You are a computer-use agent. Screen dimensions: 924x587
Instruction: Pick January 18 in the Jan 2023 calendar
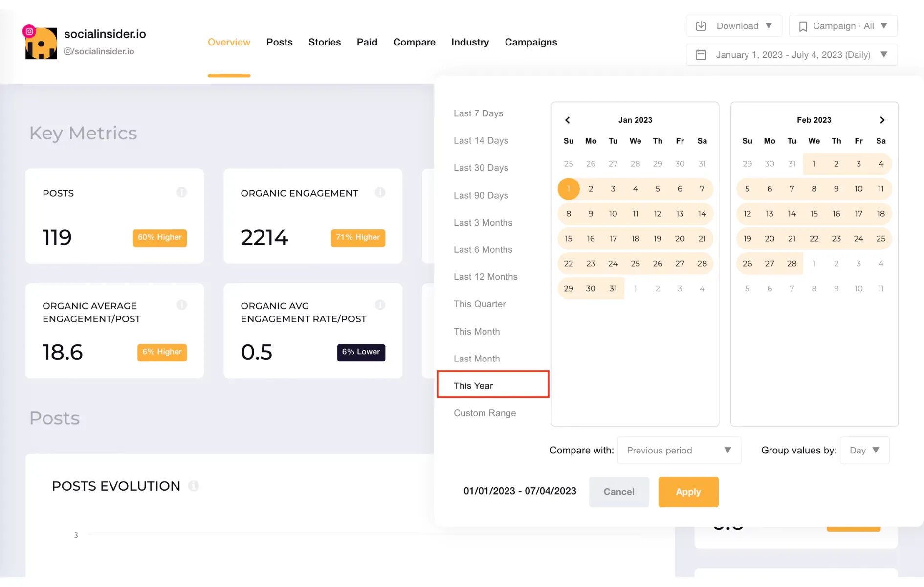(x=635, y=239)
